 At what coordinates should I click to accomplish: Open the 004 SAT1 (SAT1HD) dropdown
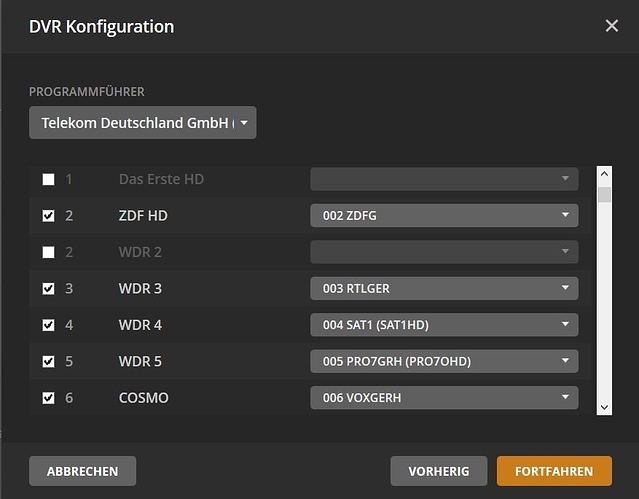(444, 325)
